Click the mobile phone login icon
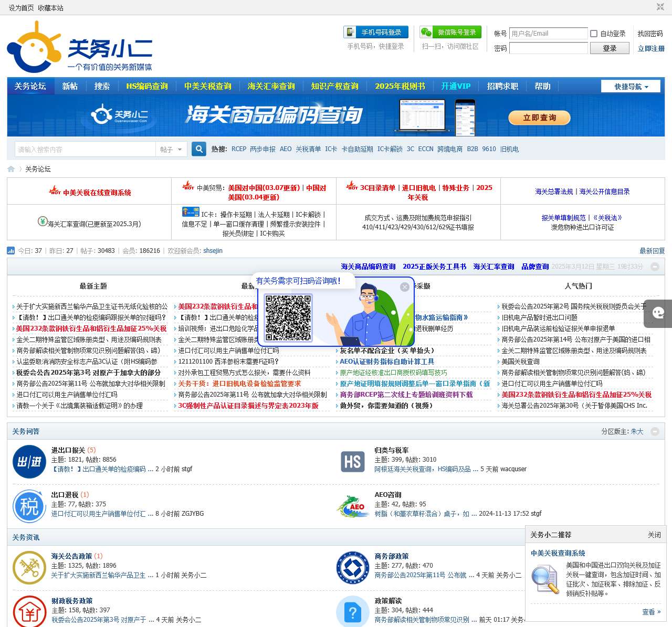 click(350, 32)
